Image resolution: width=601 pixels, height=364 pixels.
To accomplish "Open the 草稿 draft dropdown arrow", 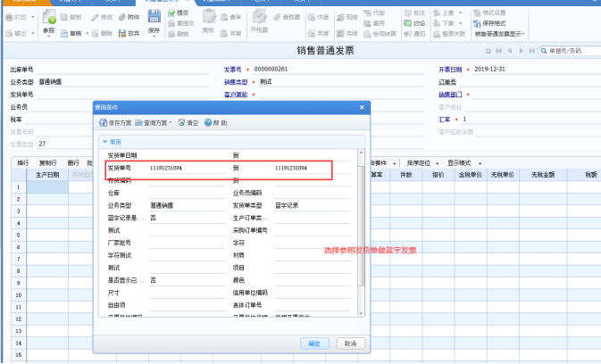I will [x=87, y=34].
